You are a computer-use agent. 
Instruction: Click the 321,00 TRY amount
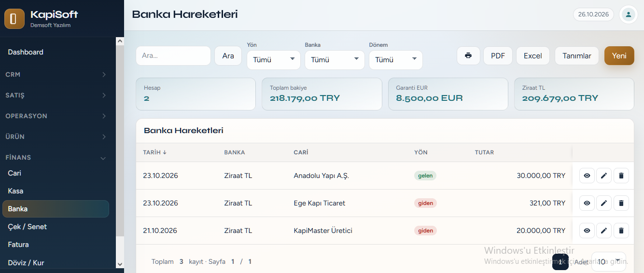click(547, 203)
